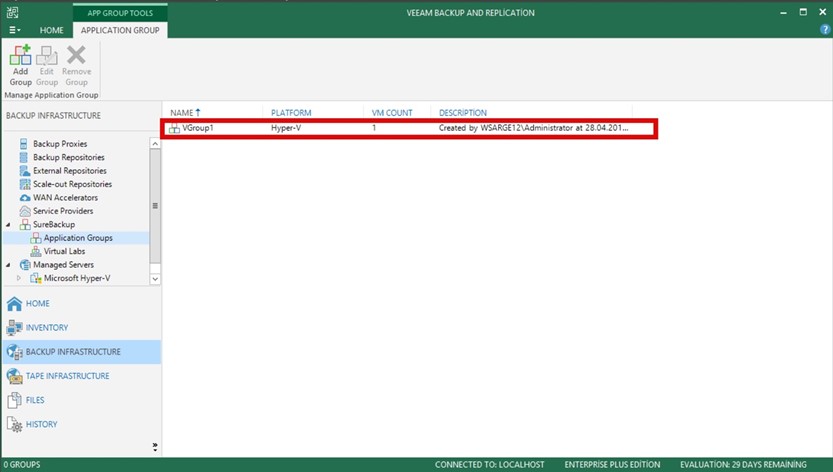Image resolution: width=833 pixels, height=472 pixels.
Task: Click the Edit Group ribbon icon
Action: coord(47,55)
